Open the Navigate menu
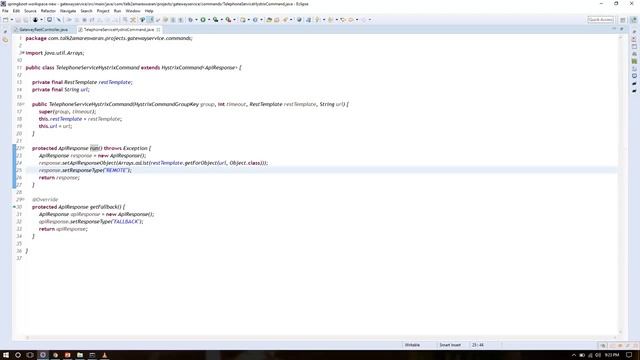The width and height of the screenshot is (640, 360). [68, 11]
